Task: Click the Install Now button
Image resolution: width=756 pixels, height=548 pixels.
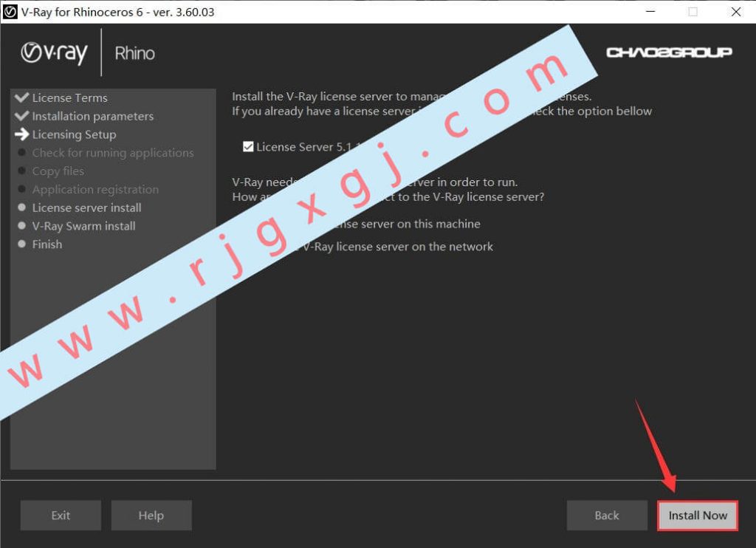Action: click(x=697, y=516)
